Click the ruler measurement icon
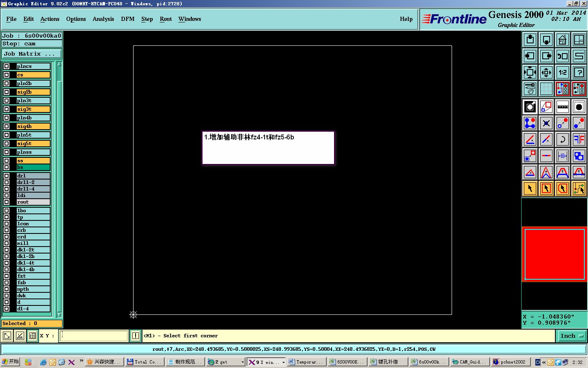The height and width of the screenshot is (368, 588). (563, 107)
